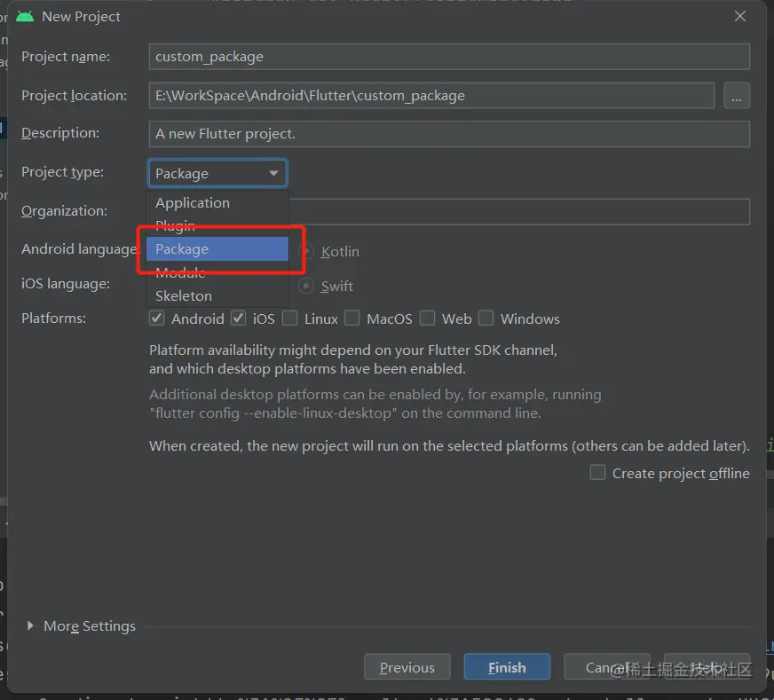Viewport: 774px width, 700px height.
Task: Click the Description text field
Action: (x=449, y=134)
